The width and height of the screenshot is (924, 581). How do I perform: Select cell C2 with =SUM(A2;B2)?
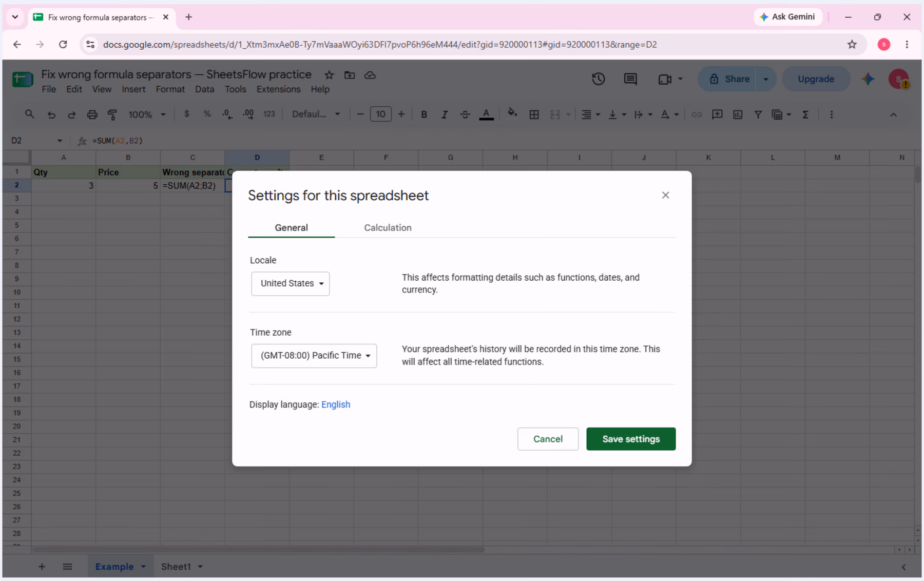[x=192, y=186]
